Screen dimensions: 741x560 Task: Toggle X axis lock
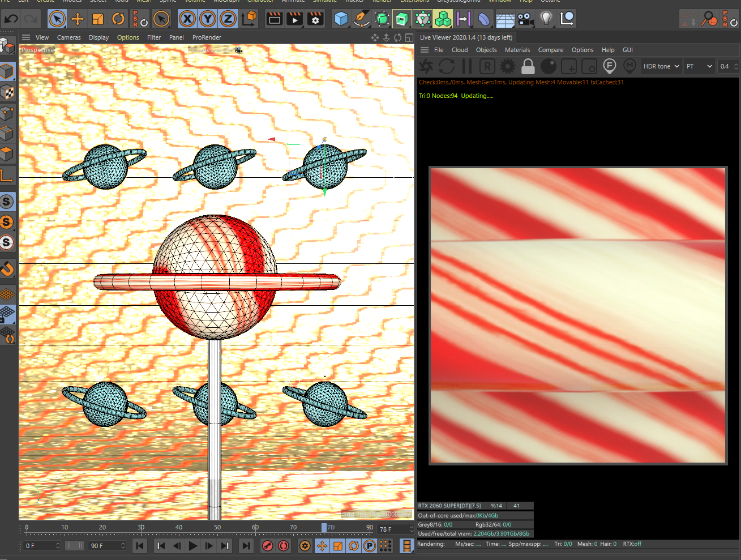point(187,19)
